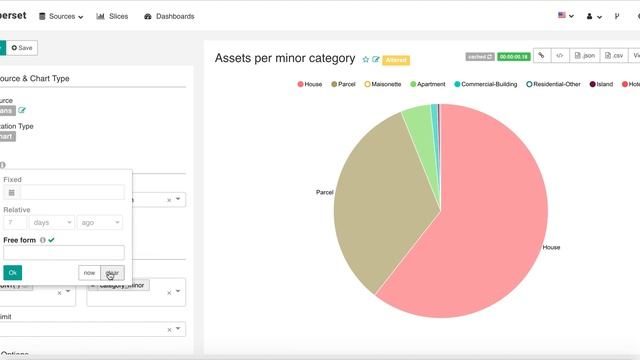This screenshot has width=640, height=360.
Task: Click the House pie label
Action: coord(551,247)
